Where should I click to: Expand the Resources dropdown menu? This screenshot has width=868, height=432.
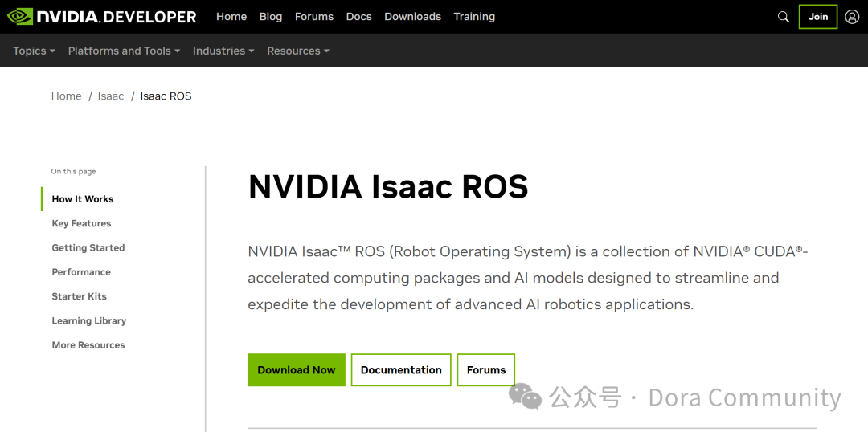tap(298, 51)
